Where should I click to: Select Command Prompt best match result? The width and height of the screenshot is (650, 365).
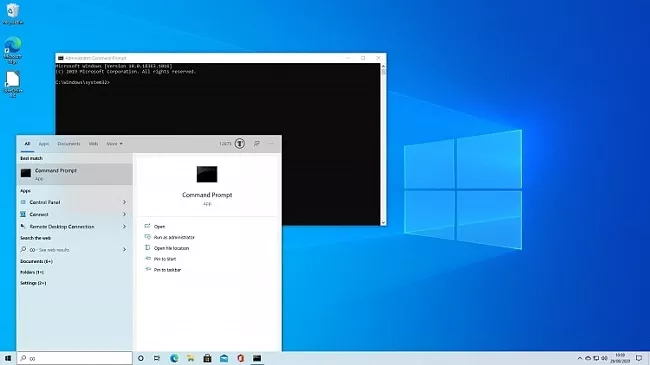(x=75, y=174)
